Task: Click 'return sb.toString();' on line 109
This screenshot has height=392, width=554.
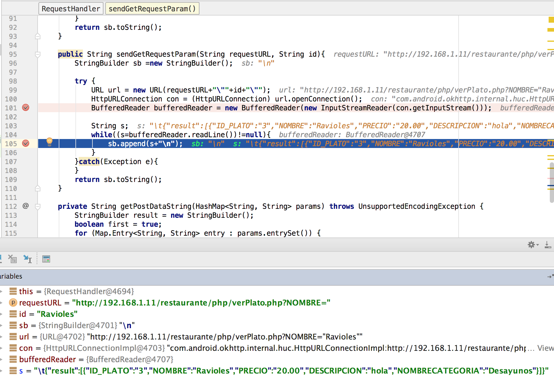Action: [118, 180]
